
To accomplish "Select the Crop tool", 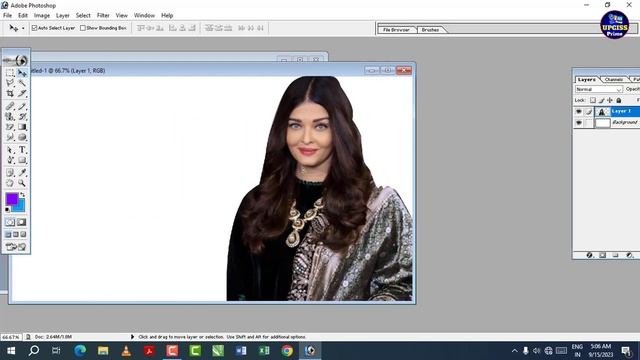I will (10, 93).
